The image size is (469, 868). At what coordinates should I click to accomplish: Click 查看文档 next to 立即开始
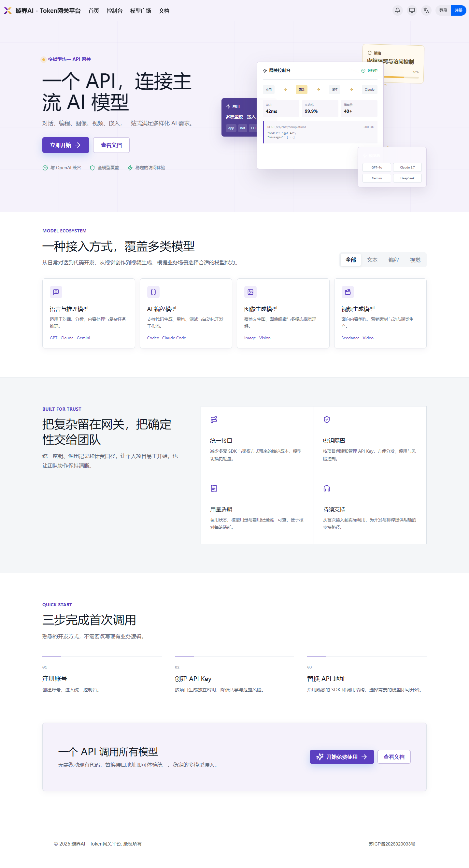111,145
